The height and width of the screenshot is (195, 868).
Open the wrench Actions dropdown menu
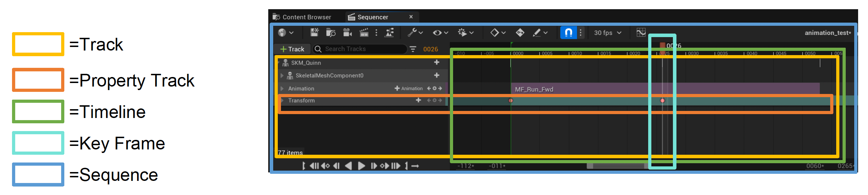click(415, 33)
